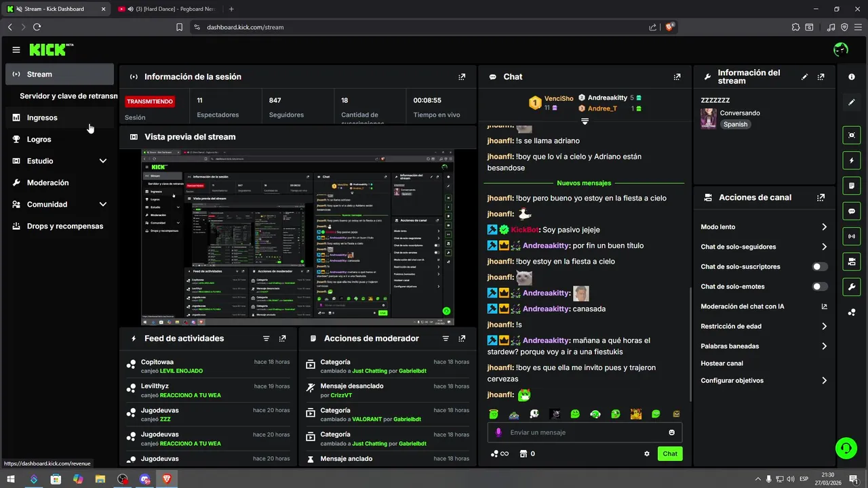
Task: Expand Palabras baneadas options
Action: (x=824, y=346)
